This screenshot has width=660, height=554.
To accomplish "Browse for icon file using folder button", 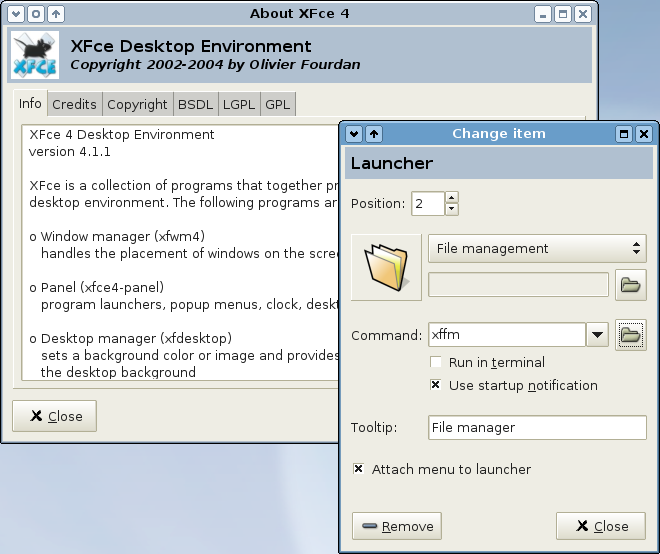I will [630, 285].
